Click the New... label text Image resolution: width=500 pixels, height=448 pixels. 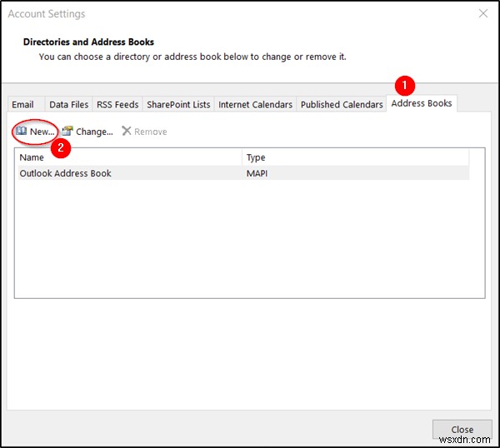tap(42, 132)
